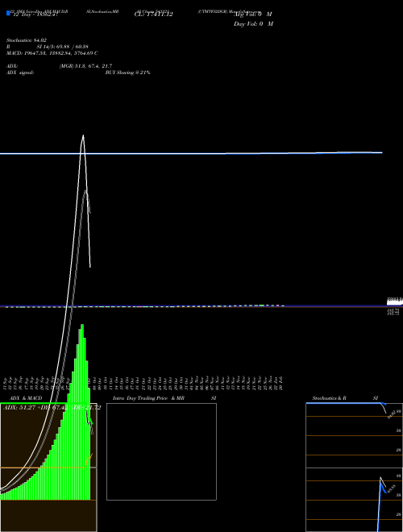403x532 pixels.
Task: Click the 'Stochastics: 84.02' reading
Action: coord(27,40)
